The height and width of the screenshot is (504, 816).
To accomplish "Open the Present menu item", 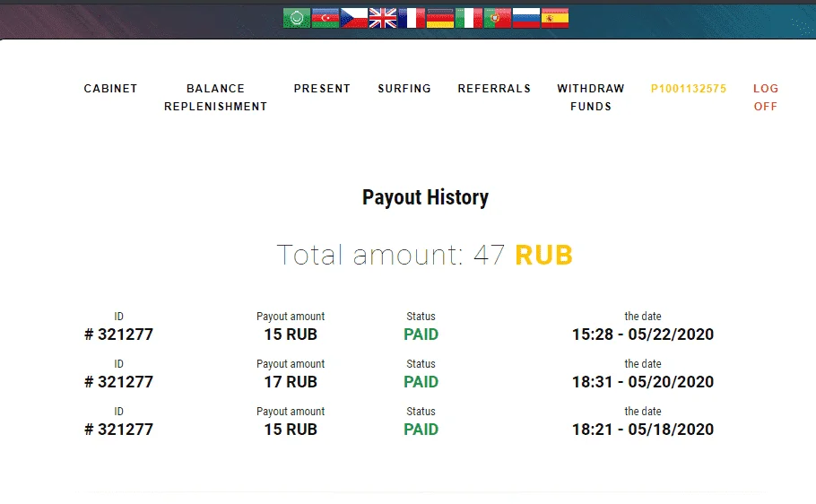I will coord(322,89).
